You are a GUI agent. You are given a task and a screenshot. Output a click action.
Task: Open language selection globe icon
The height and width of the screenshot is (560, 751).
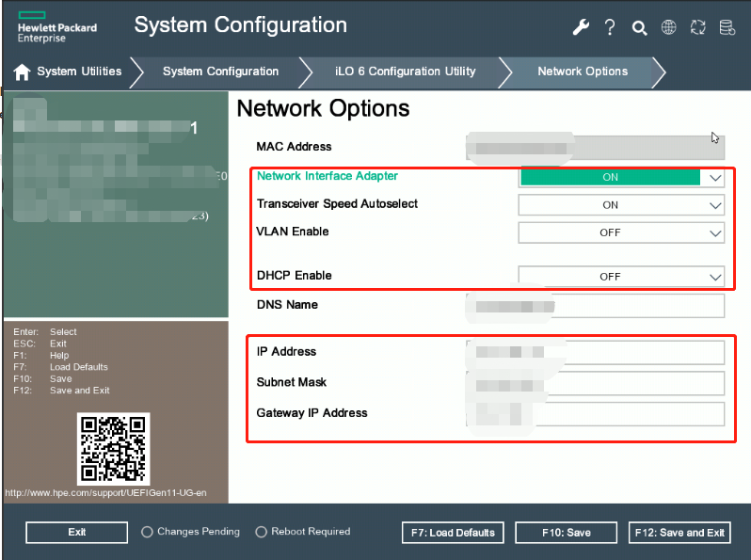[668, 27]
